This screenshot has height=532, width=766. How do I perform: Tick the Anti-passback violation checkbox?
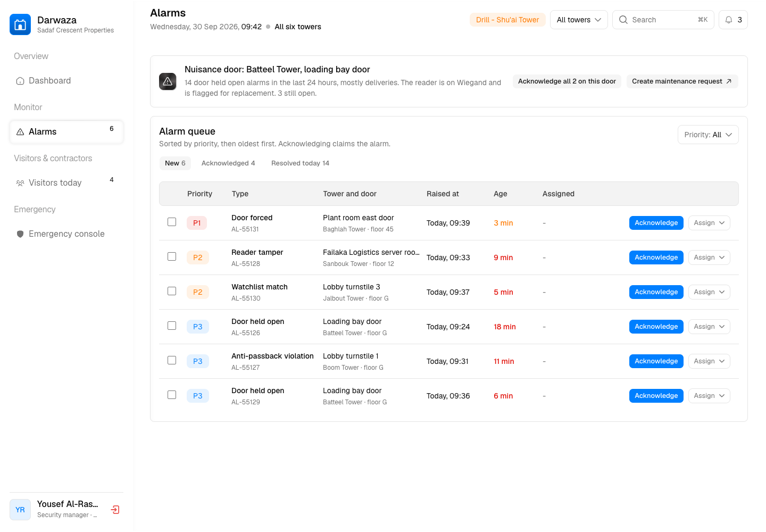[x=172, y=360]
